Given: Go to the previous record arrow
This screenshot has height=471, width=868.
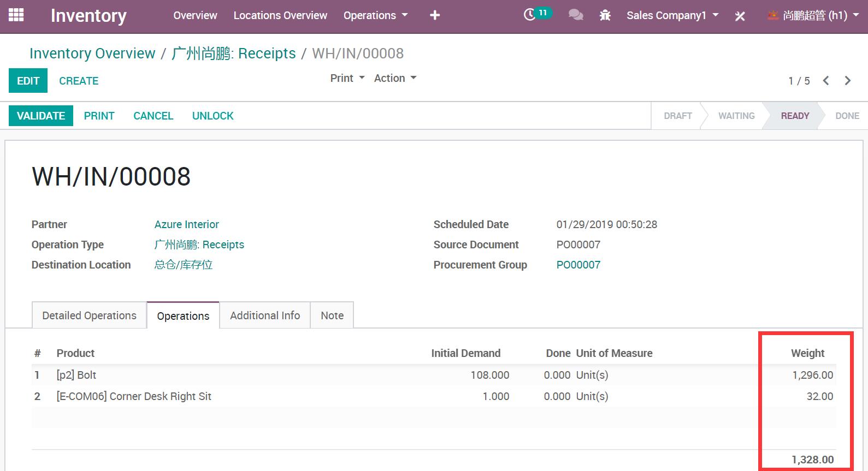Looking at the screenshot, I should 826,81.
